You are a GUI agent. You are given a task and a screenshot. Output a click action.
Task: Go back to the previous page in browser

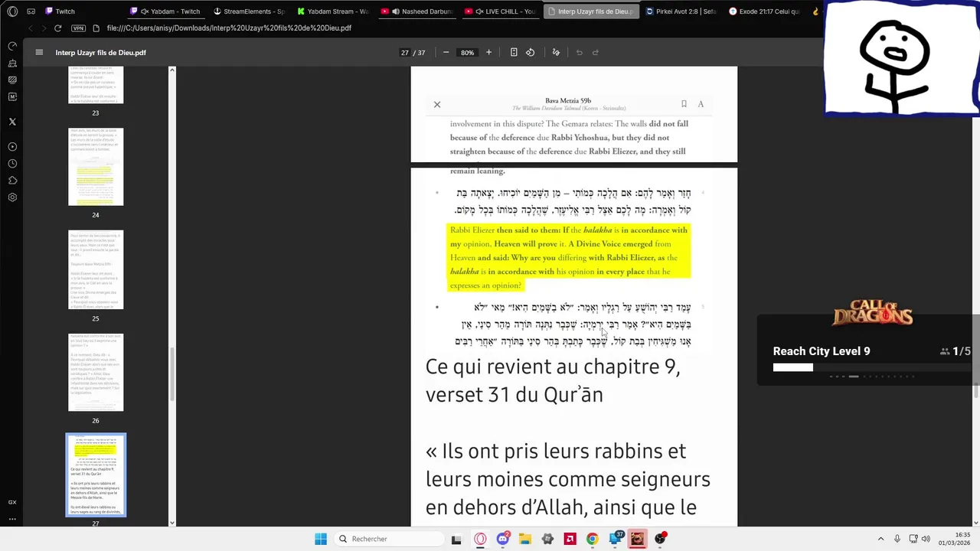pyautogui.click(x=31, y=28)
